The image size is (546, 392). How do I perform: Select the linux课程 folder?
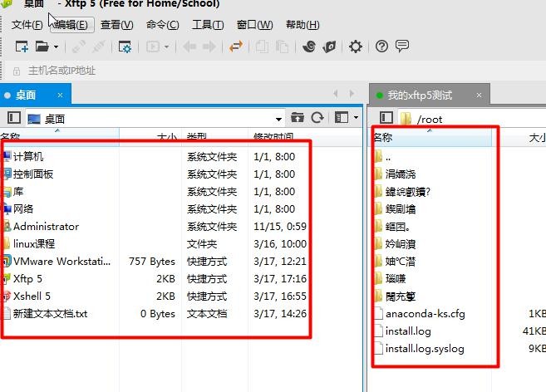tap(34, 243)
